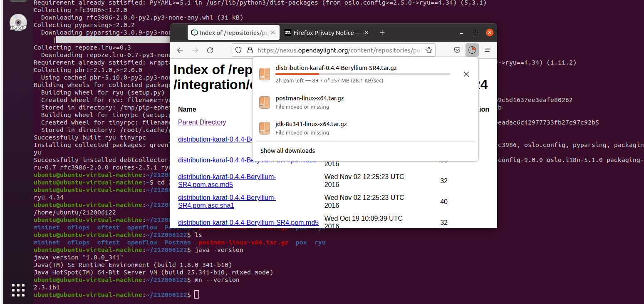Click Show all downloads

[287, 151]
